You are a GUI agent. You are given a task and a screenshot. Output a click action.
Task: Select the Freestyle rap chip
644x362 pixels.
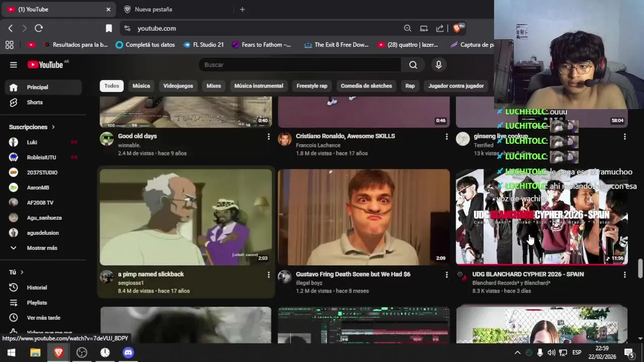pyautogui.click(x=312, y=86)
